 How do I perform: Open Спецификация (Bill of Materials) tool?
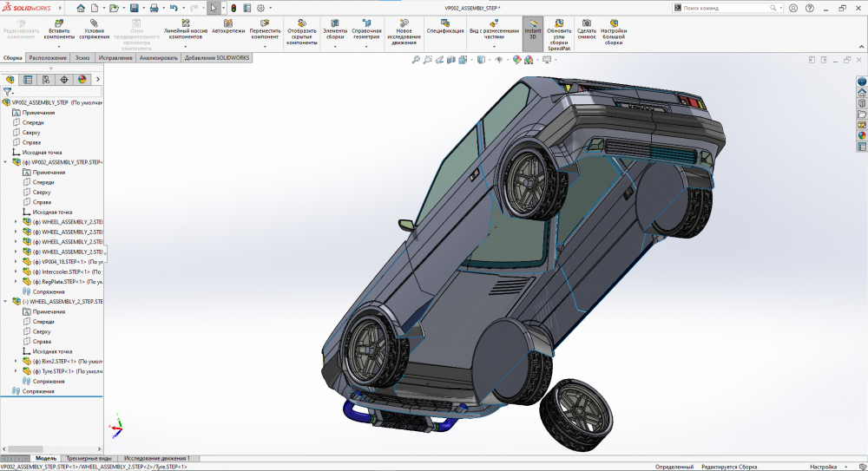click(x=444, y=24)
